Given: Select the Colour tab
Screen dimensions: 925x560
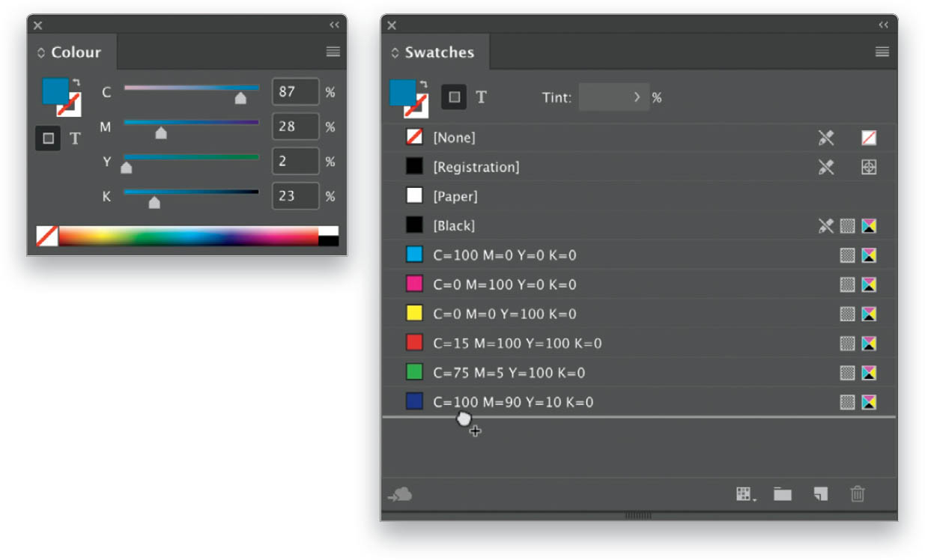Looking at the screenshot, I should pyautogui.click(x=71, y=52).
